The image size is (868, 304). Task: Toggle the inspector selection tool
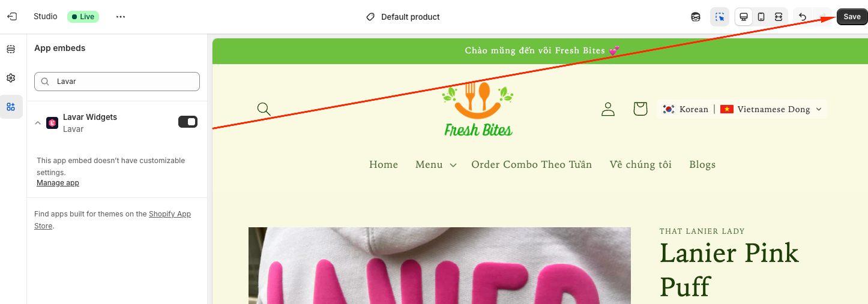tap(720, 17)
